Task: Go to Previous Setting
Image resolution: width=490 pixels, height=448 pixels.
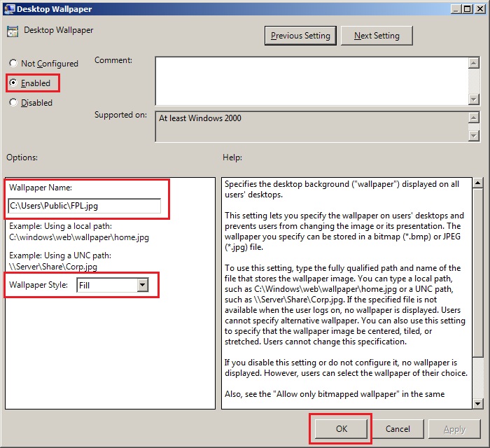Action: point(301,36)
